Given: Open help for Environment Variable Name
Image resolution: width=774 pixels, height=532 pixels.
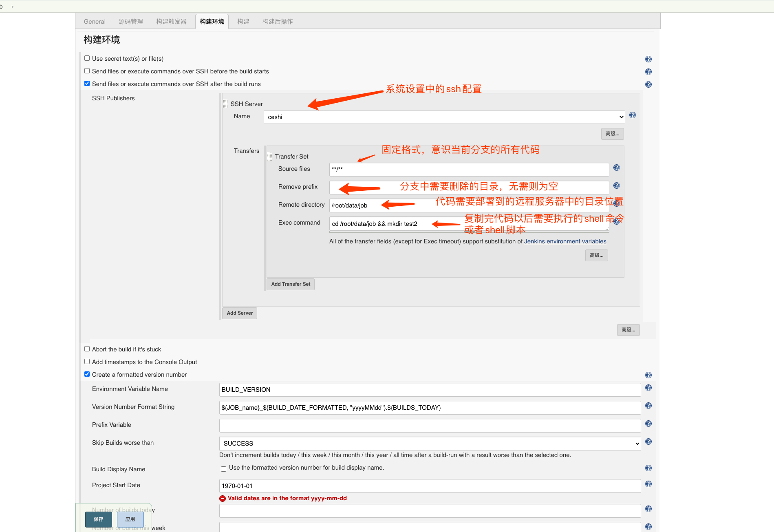Looking at the screenshot, I should pos(648,388).
